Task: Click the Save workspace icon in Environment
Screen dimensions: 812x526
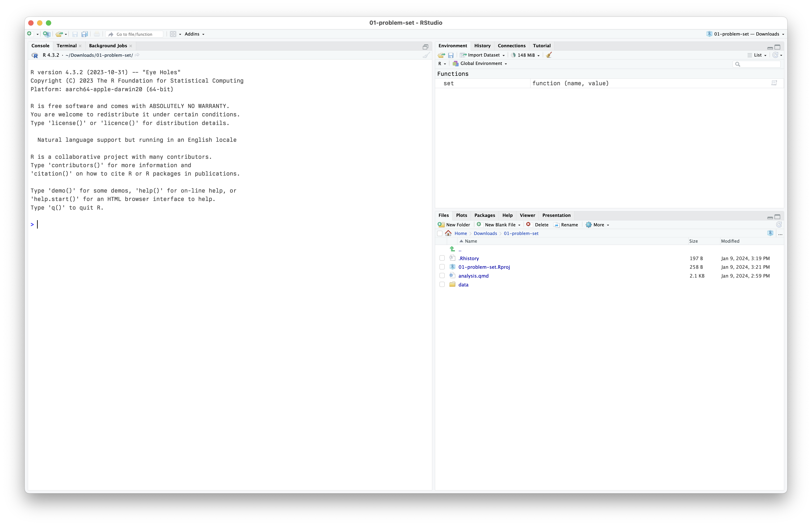Action: [x=451, y=55]
